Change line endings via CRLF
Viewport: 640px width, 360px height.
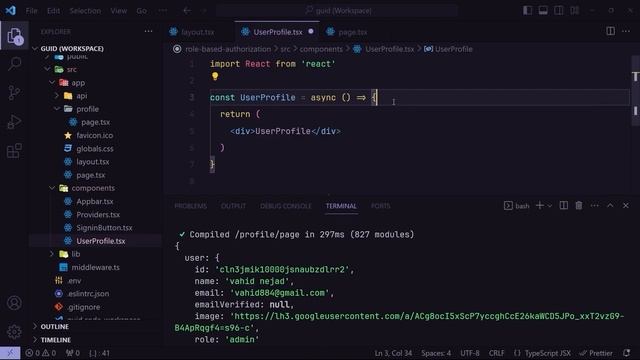pyautogui.click(x=496, y=353)
